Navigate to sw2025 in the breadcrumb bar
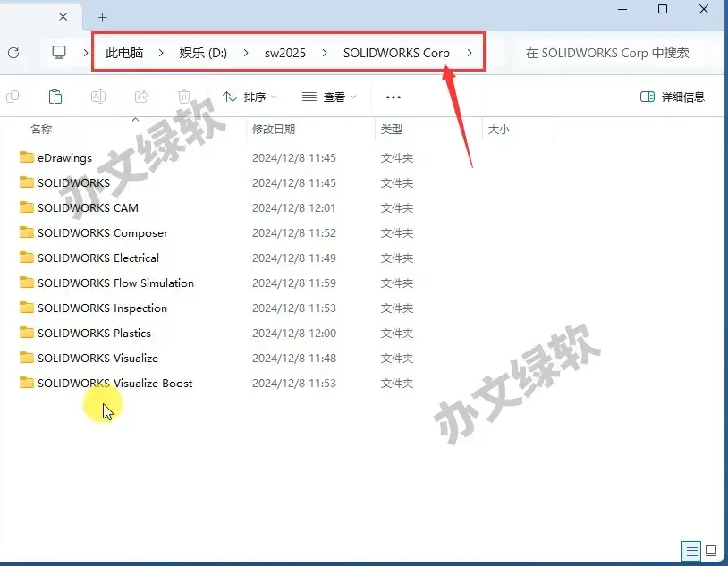 285,53
